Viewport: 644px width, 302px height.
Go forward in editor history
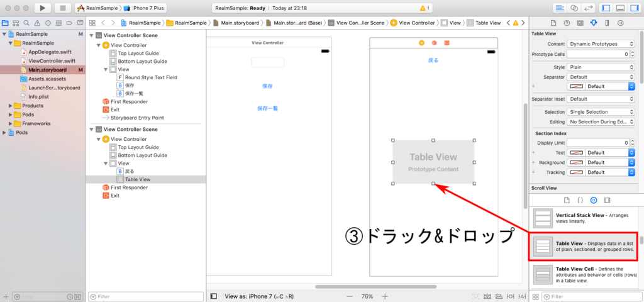pyautogui.click(x=113, y=23)
